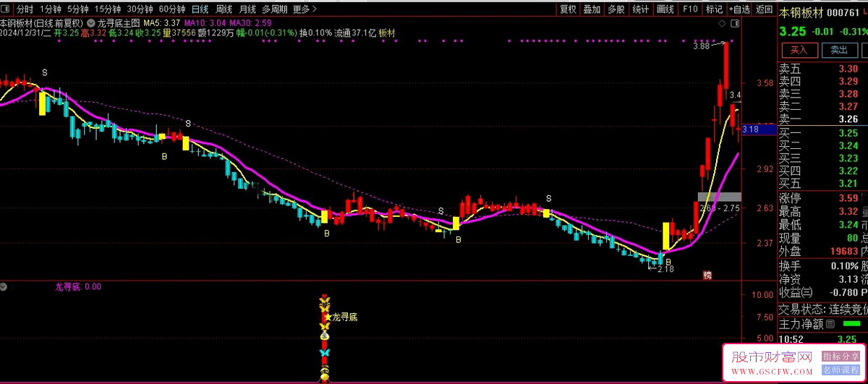Click the 最高 value 3.32
The image size is (868, 384).
(x=848, y=211)
